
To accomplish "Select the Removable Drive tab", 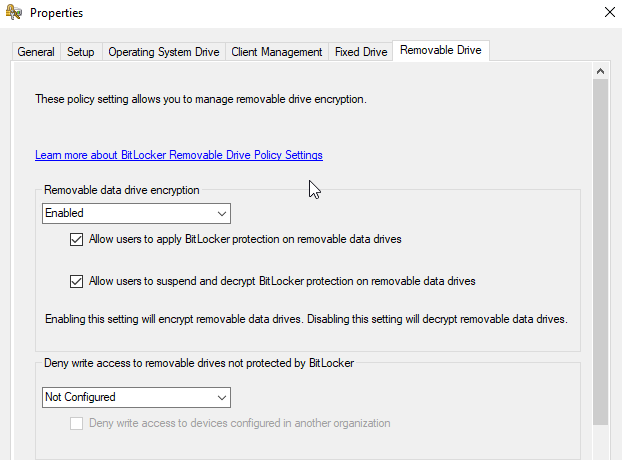I will 441,50.
